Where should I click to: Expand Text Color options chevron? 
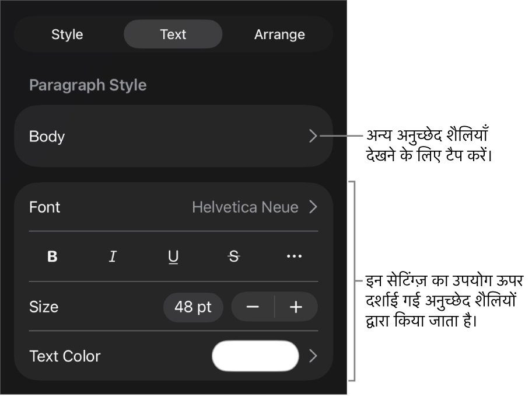pyautogui.click(x=313, y=356)
